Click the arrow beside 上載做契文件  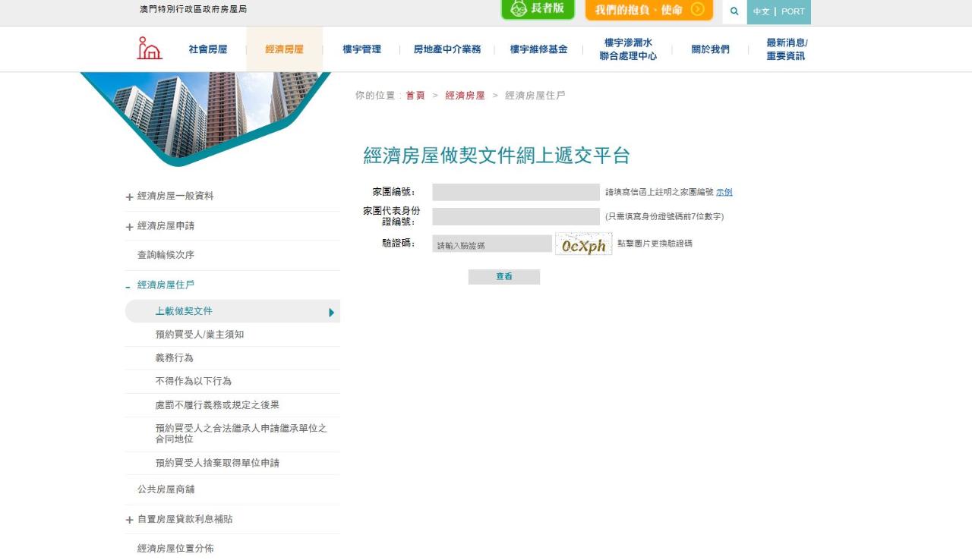coord(331,312)
